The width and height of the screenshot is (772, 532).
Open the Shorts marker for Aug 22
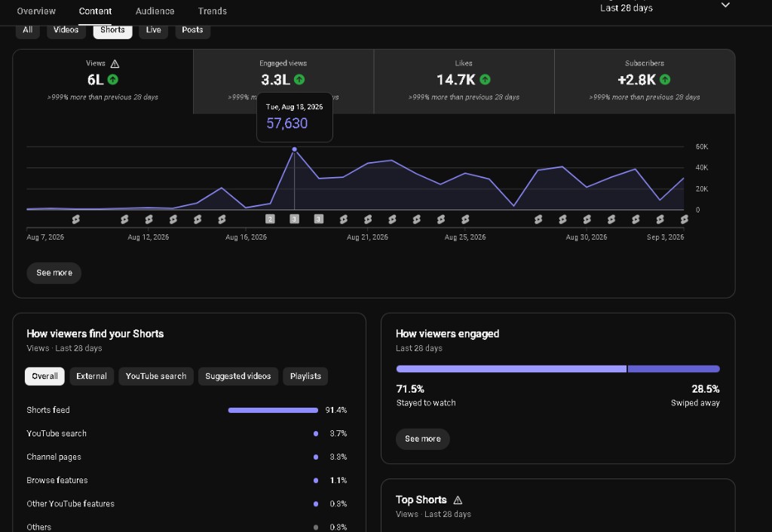click(x=392, y=219)
